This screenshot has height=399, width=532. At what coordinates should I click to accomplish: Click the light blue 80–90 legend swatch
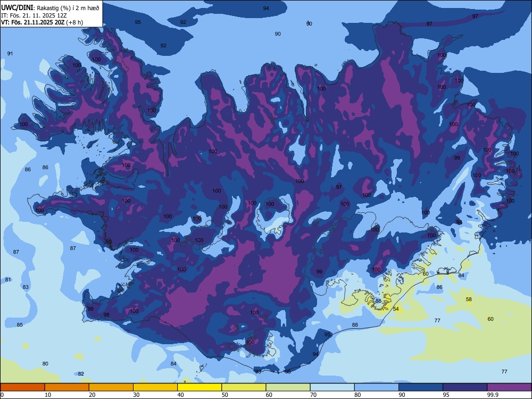point(376,387)
